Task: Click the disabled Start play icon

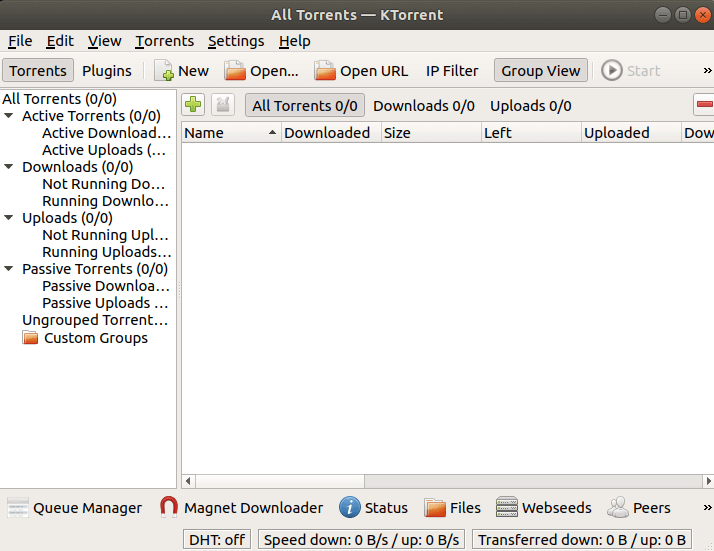Action: [612, 71]
